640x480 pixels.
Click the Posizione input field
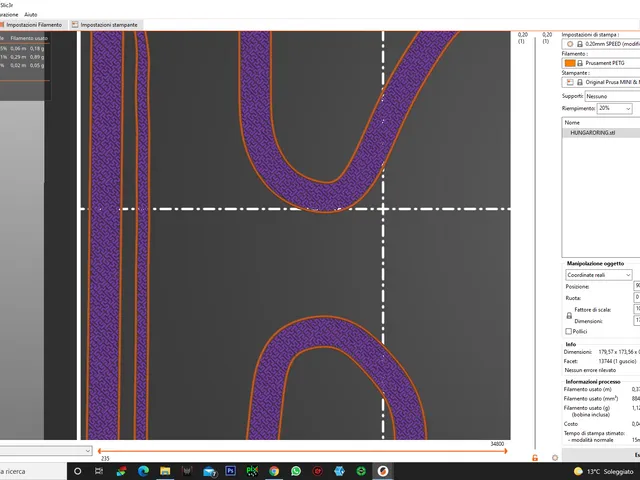tap(637, 286)
